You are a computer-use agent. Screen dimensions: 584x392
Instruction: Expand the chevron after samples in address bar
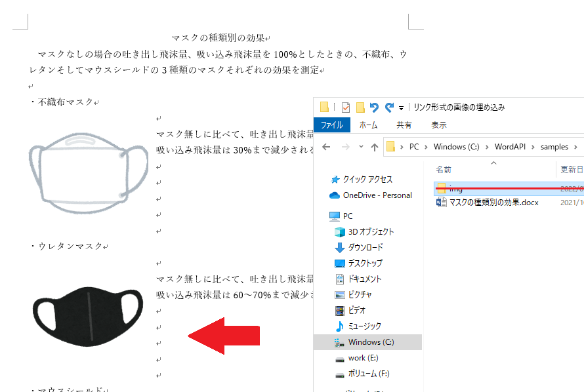575,147
